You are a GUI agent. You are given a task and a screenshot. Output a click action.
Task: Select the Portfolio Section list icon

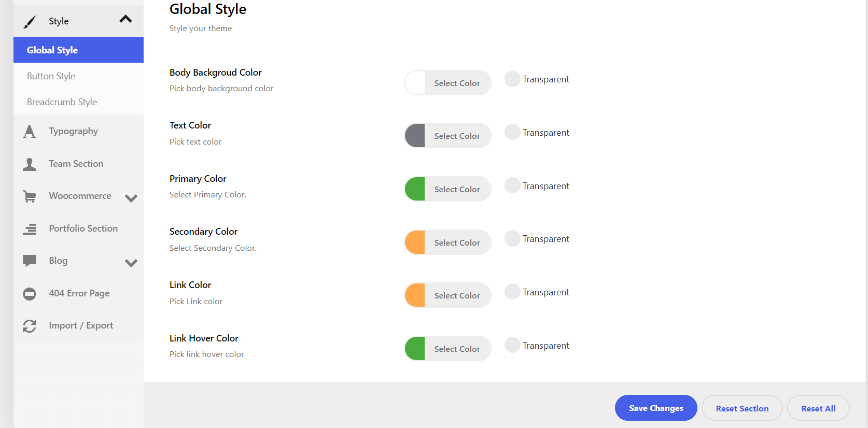tap(30, 228)
